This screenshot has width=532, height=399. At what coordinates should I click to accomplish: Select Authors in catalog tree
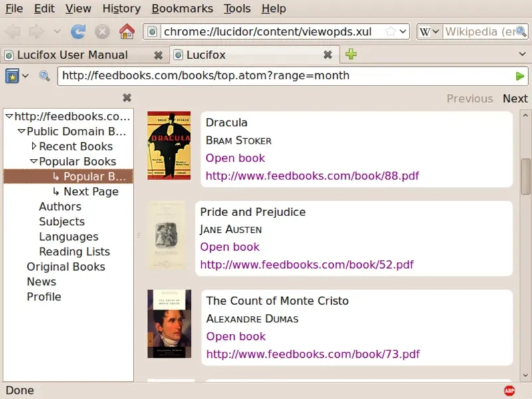60,206
